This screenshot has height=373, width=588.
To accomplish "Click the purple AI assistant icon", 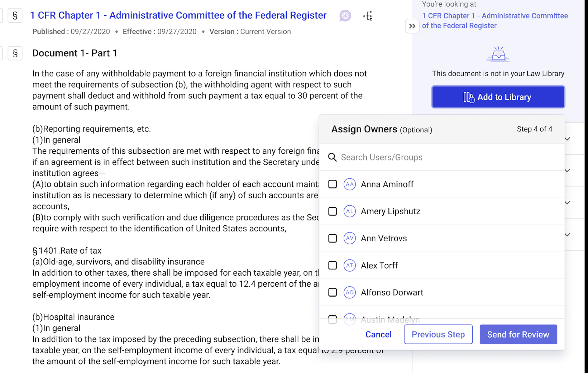I will pyautogui.click(x=345, y=16).
